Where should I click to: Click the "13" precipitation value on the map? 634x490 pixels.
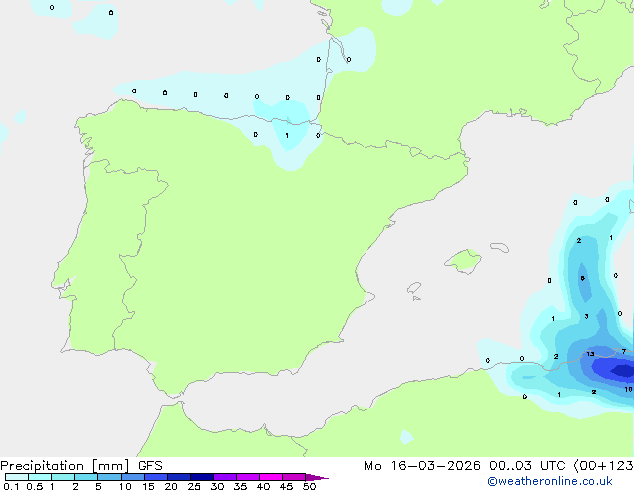point(590,354)
